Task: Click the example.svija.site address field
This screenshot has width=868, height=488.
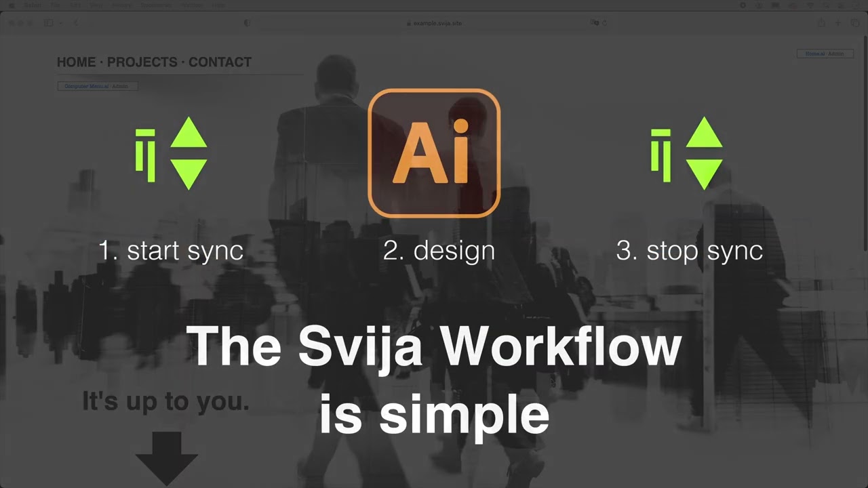Action: 434,23
